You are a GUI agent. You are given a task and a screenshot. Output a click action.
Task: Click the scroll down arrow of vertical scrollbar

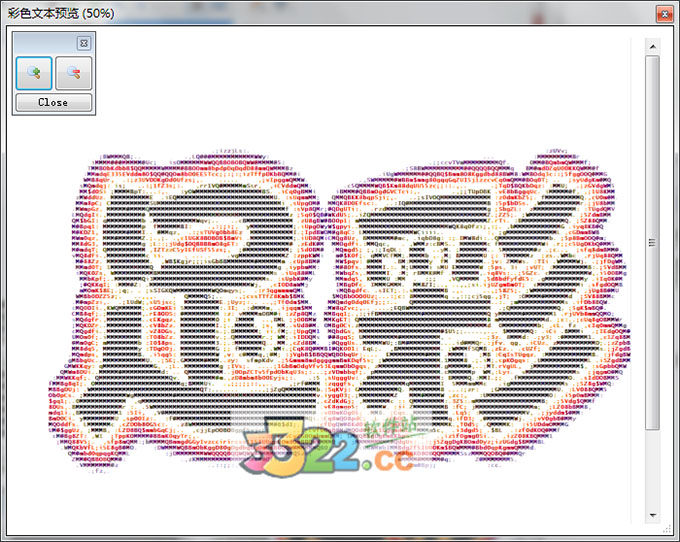652,515
